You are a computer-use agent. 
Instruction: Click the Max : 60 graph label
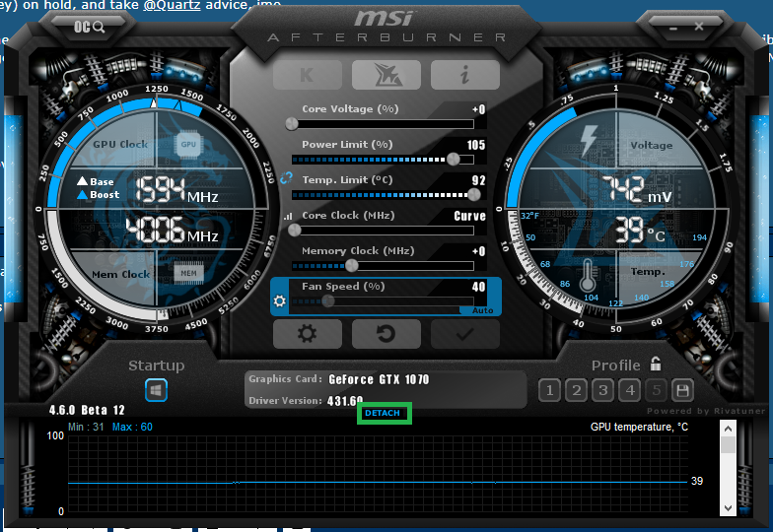pos(132,428)
